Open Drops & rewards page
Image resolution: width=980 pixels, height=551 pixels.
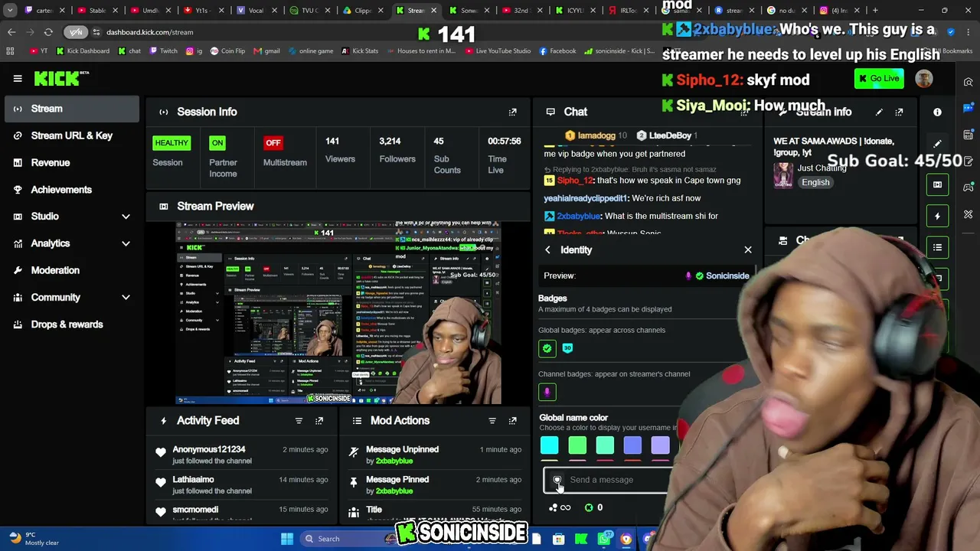click(x=71, y=324)
